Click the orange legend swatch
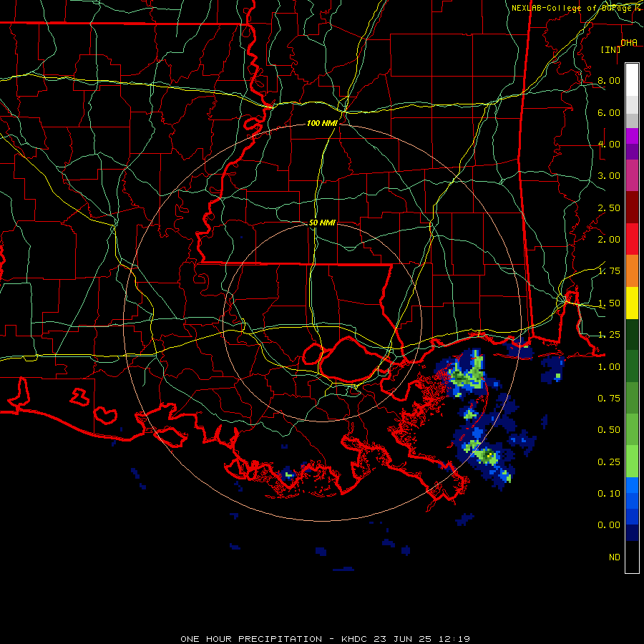Viewport: 644px width, 644px height. (x=632, y=270)
